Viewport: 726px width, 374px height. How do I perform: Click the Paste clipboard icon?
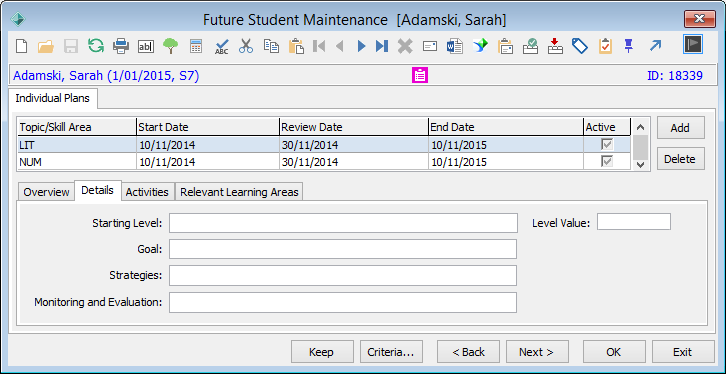[x=296, y=46]
